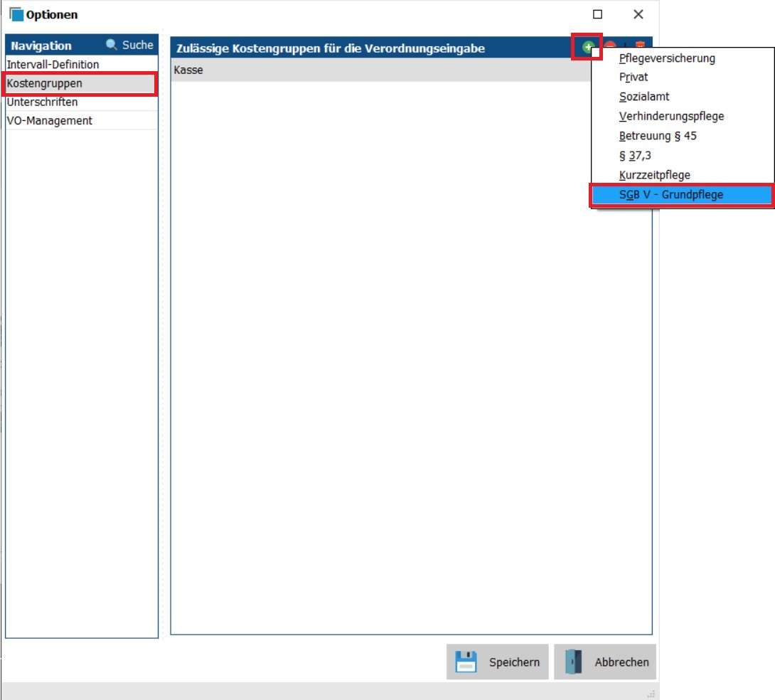Pick Privat in the cost group menu
Screen dimensions: 775x700
click(x=634, y=78)
